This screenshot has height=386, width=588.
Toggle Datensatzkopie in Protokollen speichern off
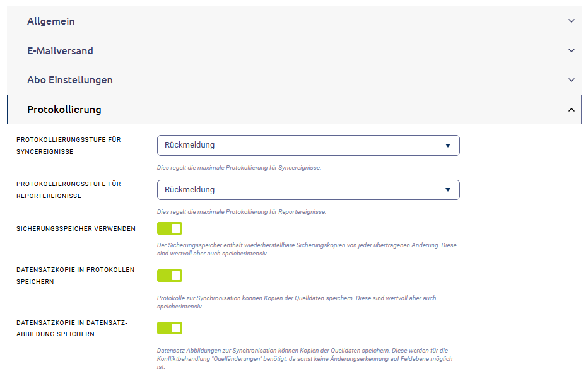(170, 276)
